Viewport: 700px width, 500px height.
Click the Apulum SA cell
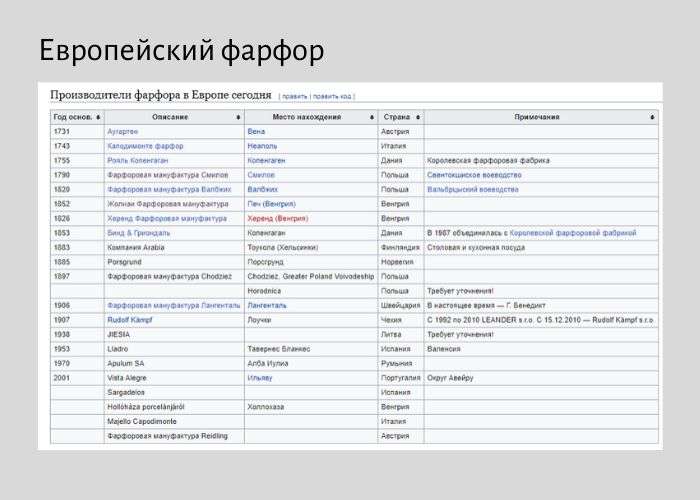[175, 363]
